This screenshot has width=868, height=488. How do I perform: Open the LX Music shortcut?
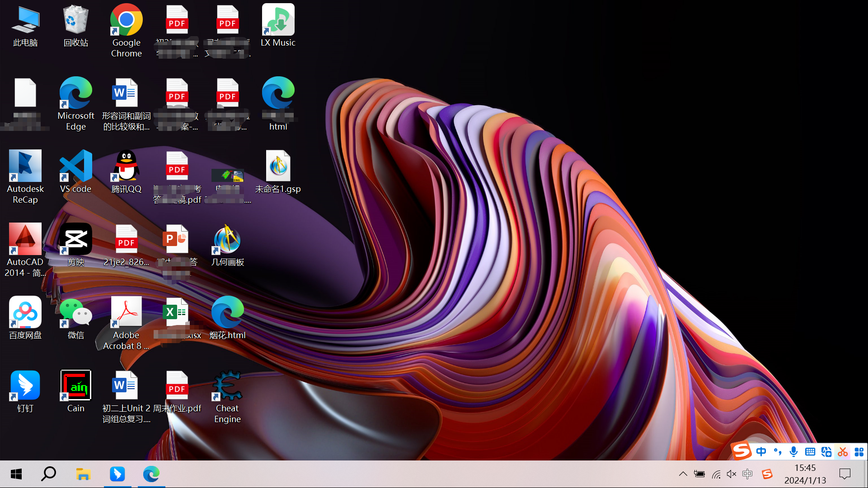point(278,26)
